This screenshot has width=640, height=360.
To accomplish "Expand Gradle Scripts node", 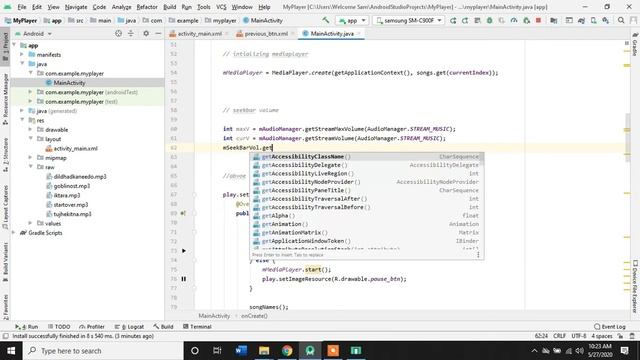I will (x=14, y=233).
